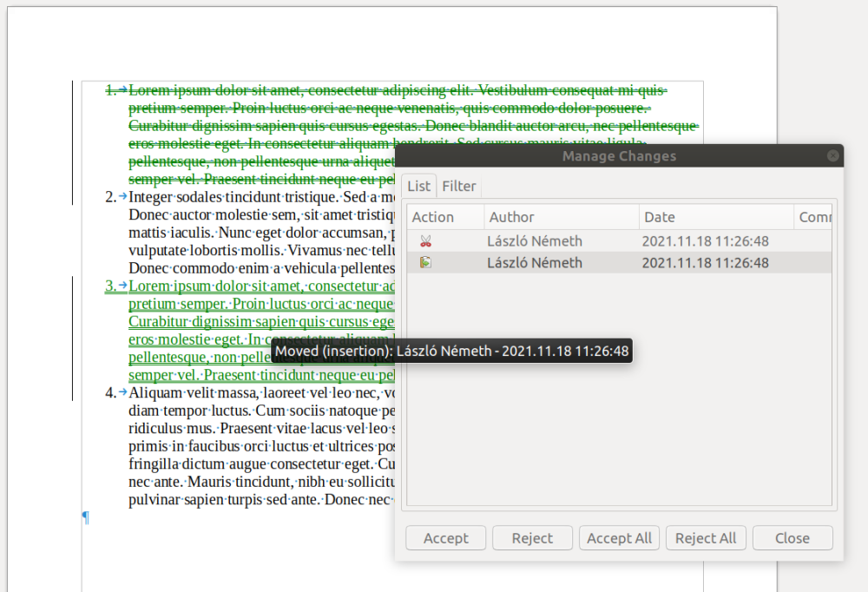Click the Close button in the dialog
Image resolution: width=868 pixels, height=592 pixels.
coord(792,538)
